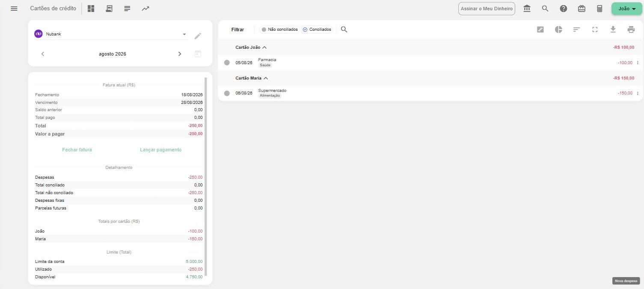The height and width of the screenshot is (289, 644).
Task: Open the calculator icon
Action: [x=599, y=9]
